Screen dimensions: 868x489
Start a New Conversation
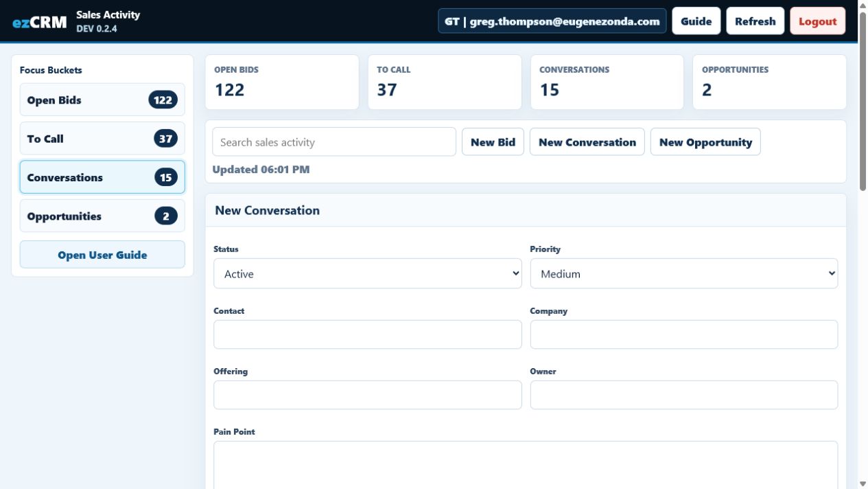[587, 142]
